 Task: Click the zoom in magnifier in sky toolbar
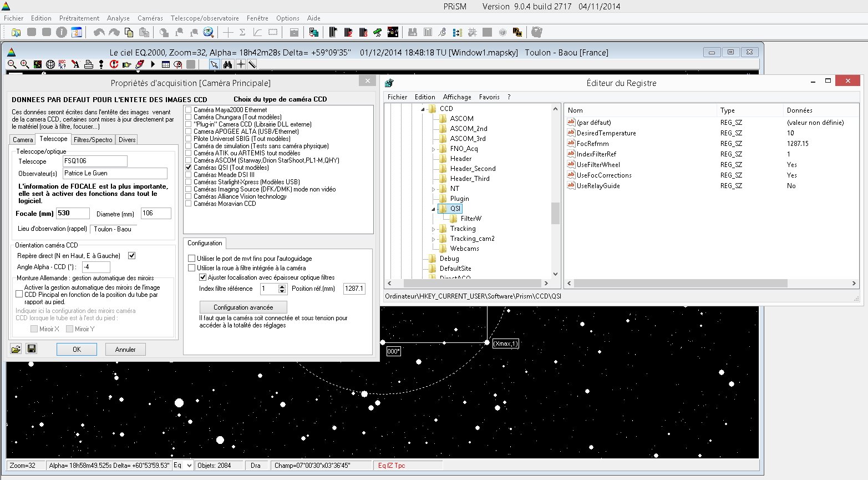pos(24,64)
